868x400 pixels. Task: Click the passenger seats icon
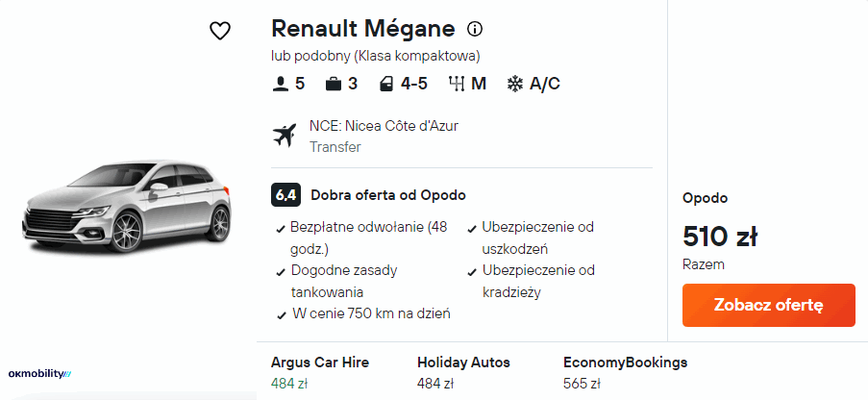[x=281, y=84]
